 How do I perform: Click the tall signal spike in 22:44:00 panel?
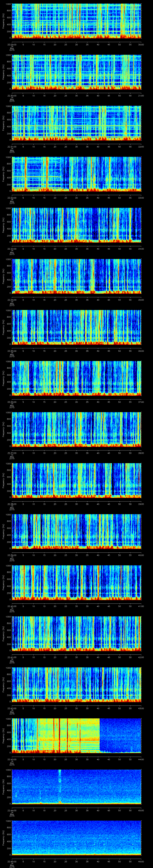pos(60,787)
